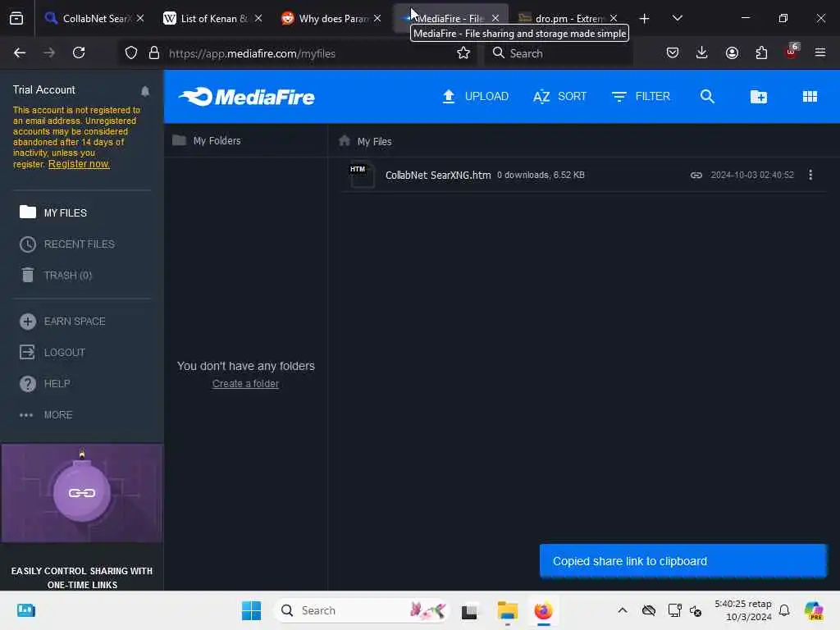Click the taskbar Search field

point(362,610)
